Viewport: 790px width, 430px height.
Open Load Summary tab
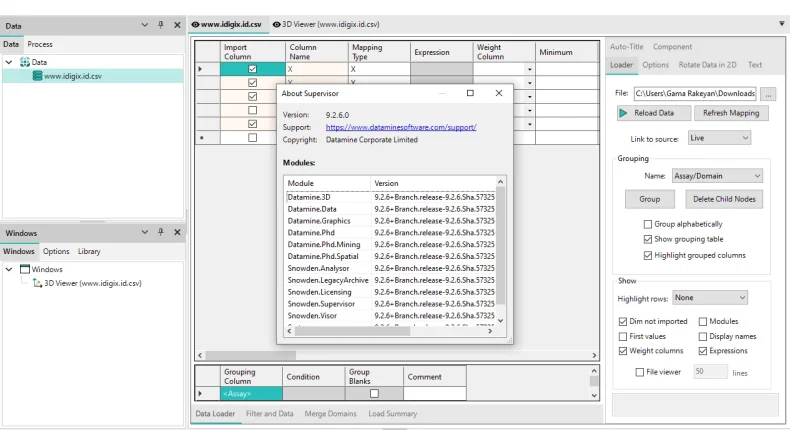coord(392,413)
